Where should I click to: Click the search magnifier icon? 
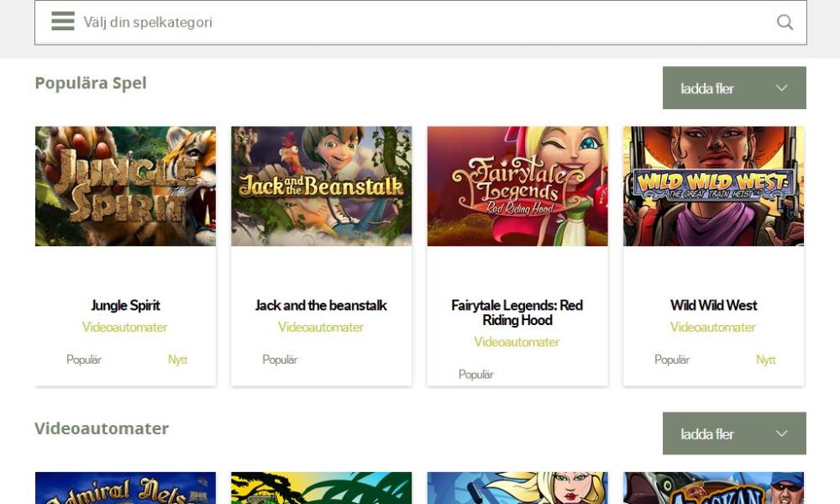coord(785,22)
